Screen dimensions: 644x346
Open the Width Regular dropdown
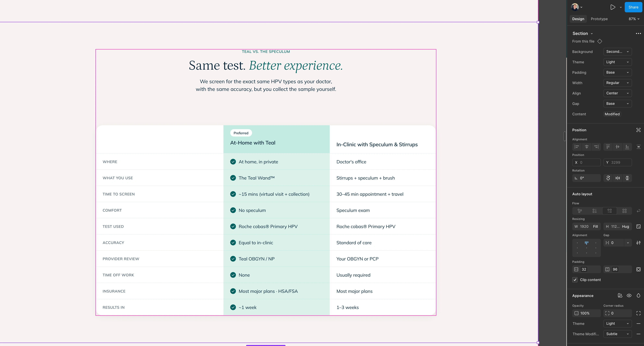pos(617,83)
